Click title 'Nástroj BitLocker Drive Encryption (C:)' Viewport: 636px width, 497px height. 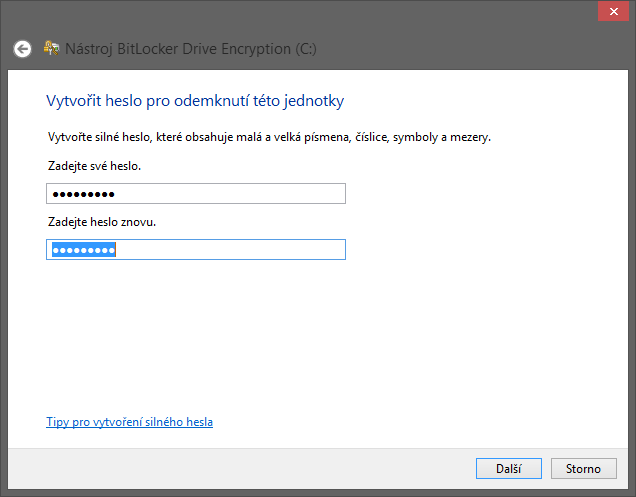pyautogui.click(x=191, y=49)
